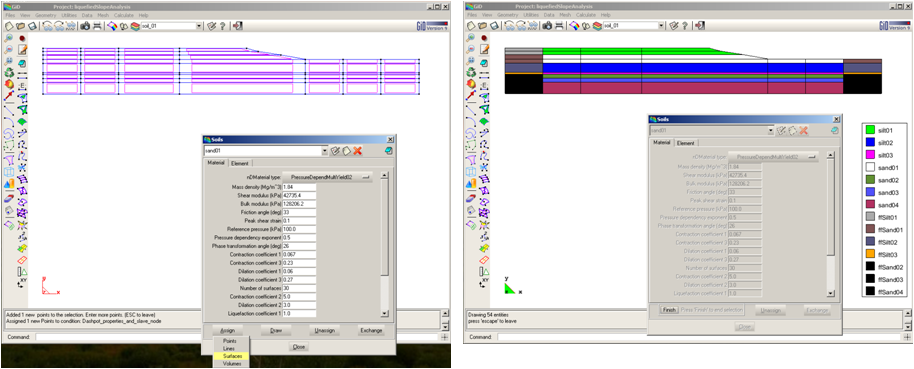Screen dimensions: 914x369
Task: Choose Surfaces from the Assign popup menu
Action: (231, 356)
